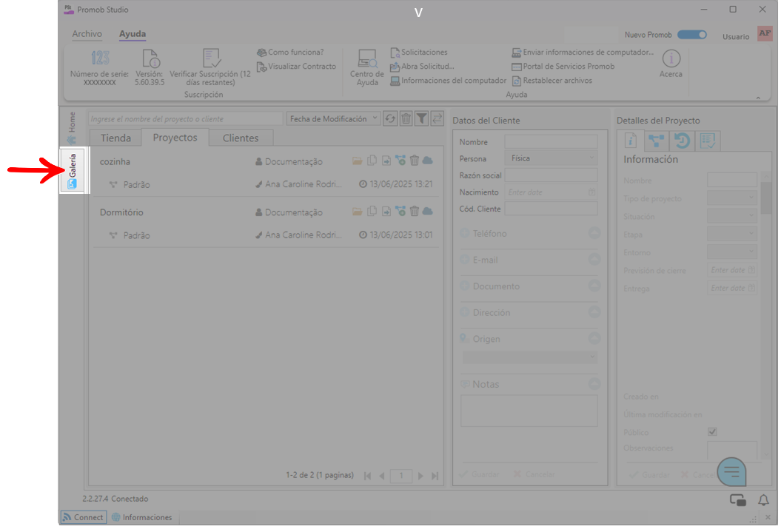Toggle the Público checkbox
Image resolution: width=781 pixels, height=532 pixels.
712,432
